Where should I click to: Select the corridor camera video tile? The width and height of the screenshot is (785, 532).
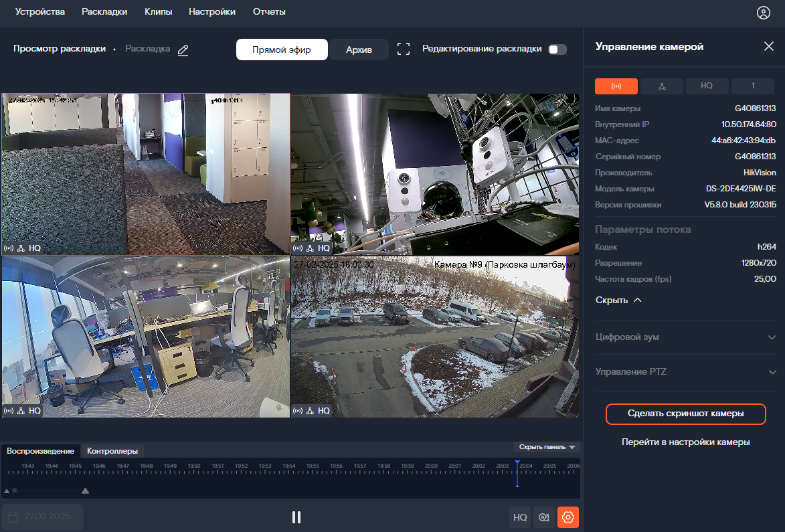point(146,174)
